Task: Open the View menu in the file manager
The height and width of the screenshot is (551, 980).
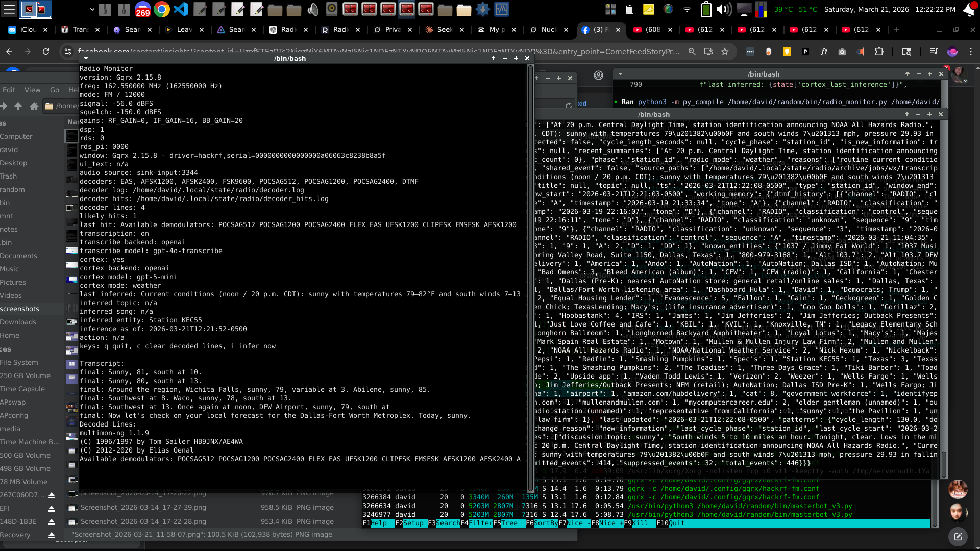Action: (32, 90)
